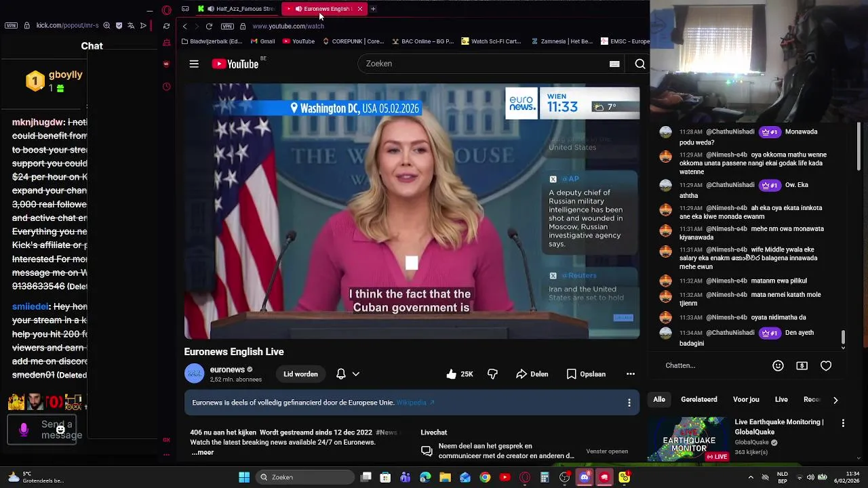Click the notification bell for euronews

pos(341,374)
